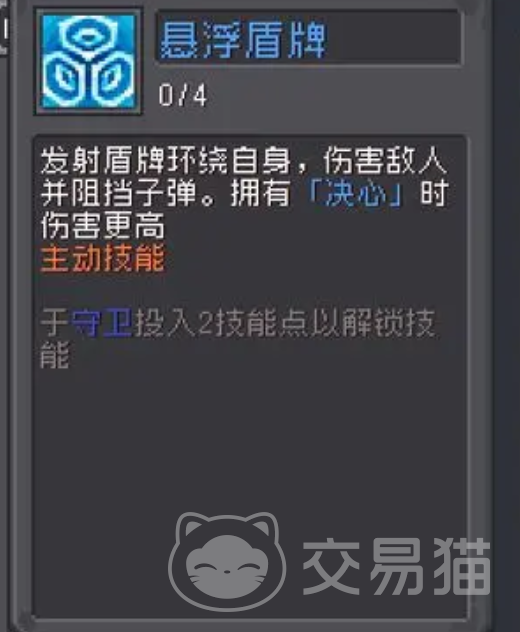
Task: Click the 悬浮盾牌 floating shield skill icon
Action: coord(89,62)
